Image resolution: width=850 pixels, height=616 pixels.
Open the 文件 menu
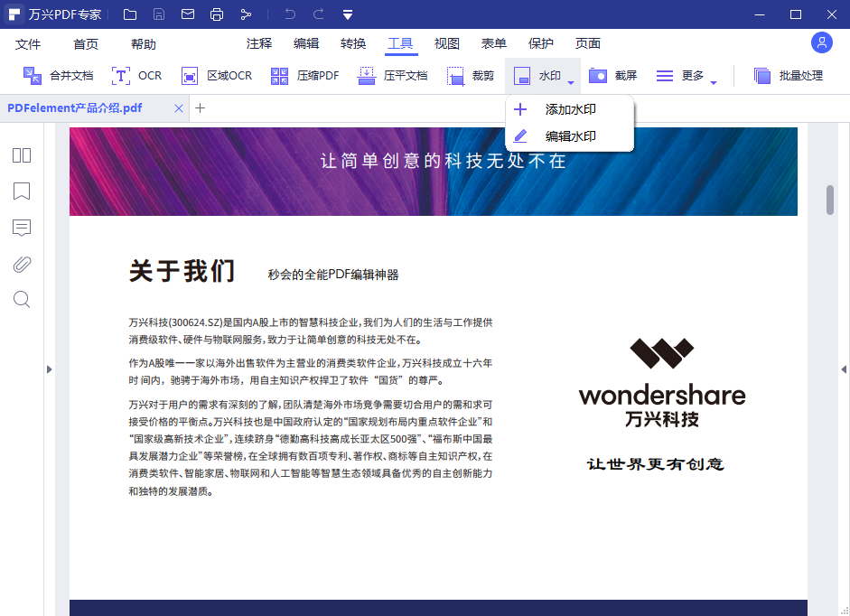click(x=28, y=42)
